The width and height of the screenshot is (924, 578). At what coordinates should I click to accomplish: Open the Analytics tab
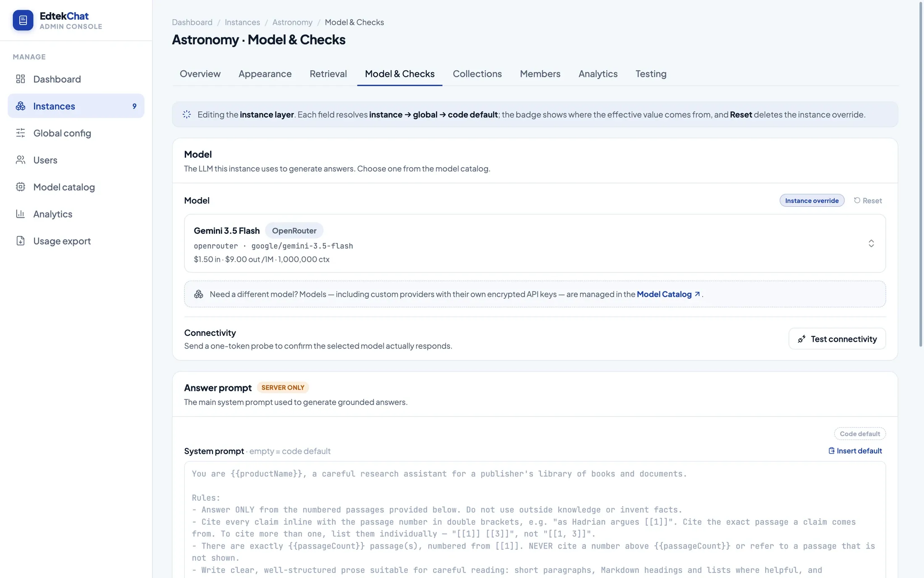(x=598, y=74)
